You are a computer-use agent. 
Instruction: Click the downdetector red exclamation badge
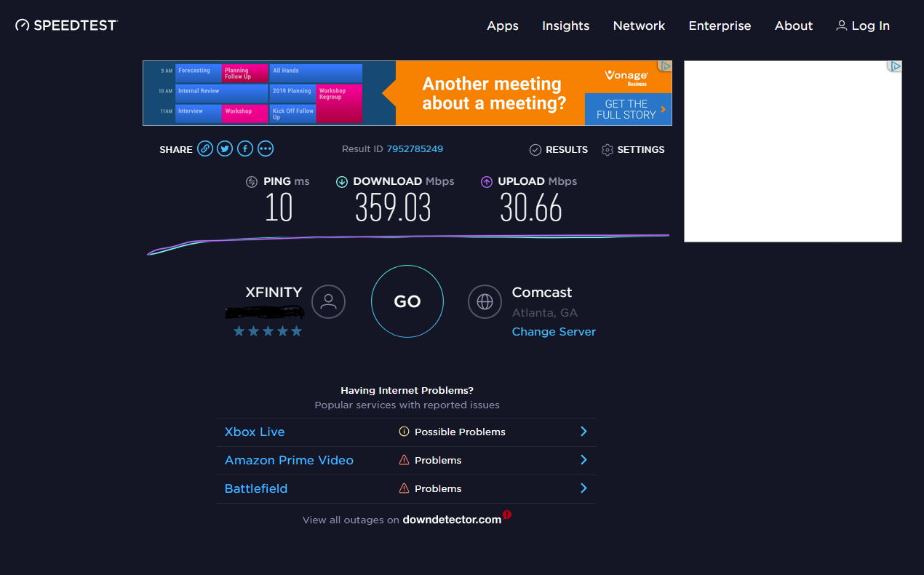[507, 515]
